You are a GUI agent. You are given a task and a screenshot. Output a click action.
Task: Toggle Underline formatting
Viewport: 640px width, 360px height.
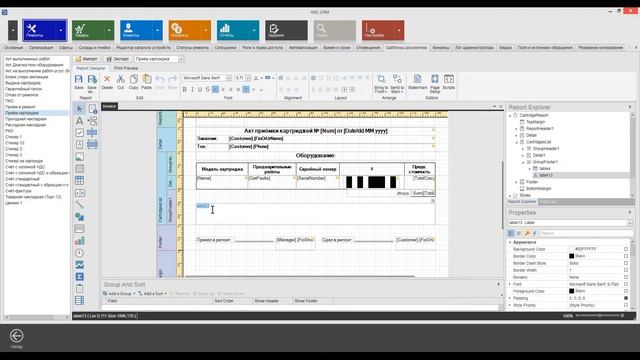pos(200,89)
